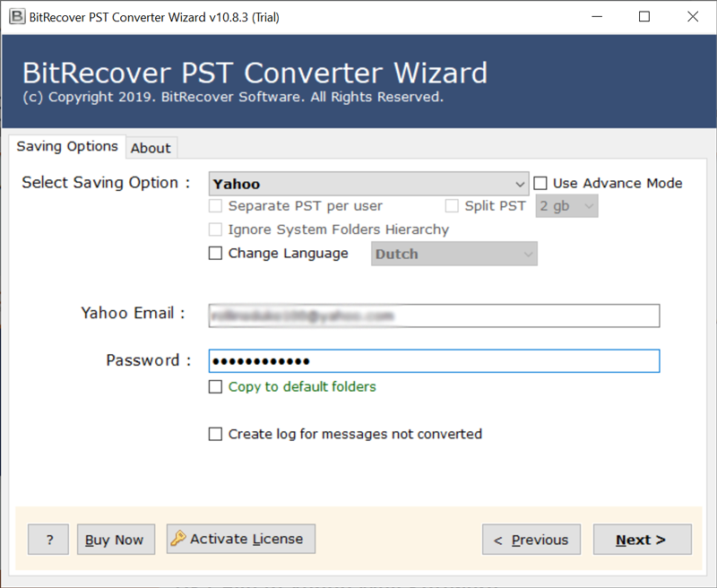The image size is (717, 588).
Task: Open the 2 gb split size dropdown
Action: coord(566,206)
